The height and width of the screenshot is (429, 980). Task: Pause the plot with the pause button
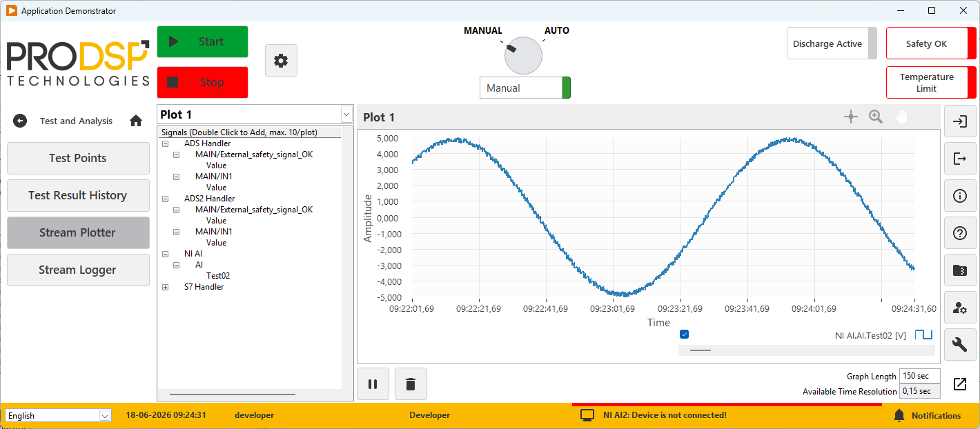point(373,384)
